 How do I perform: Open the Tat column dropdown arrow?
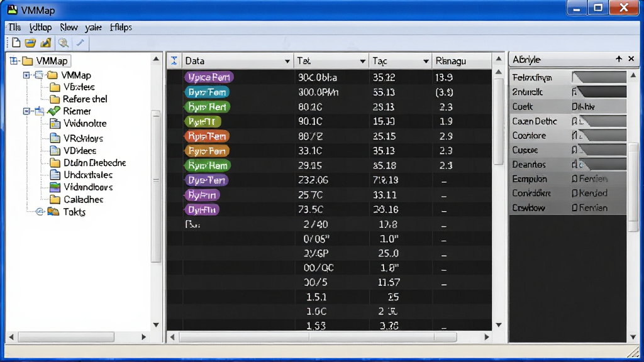click(x=362, y=61)
